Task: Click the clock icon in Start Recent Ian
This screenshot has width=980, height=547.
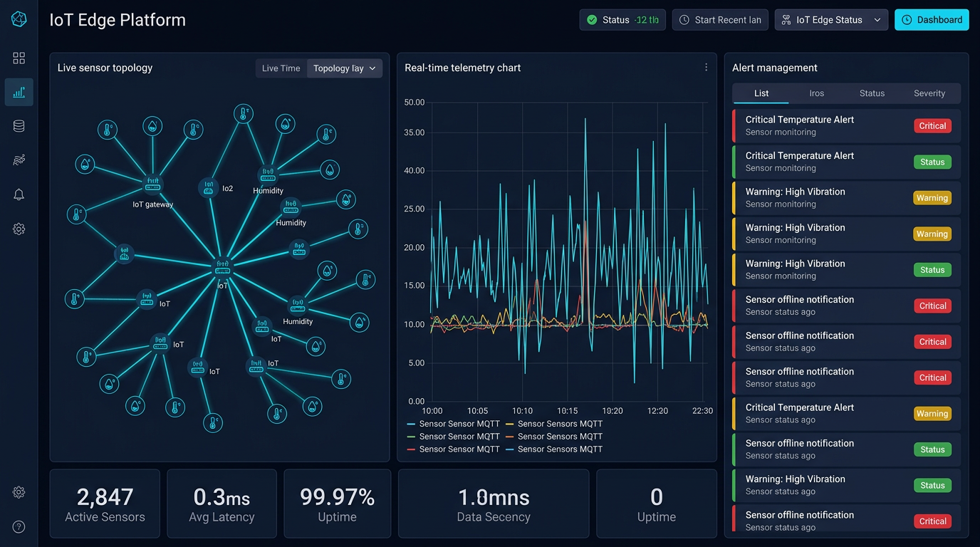Action: coord(684,20)
